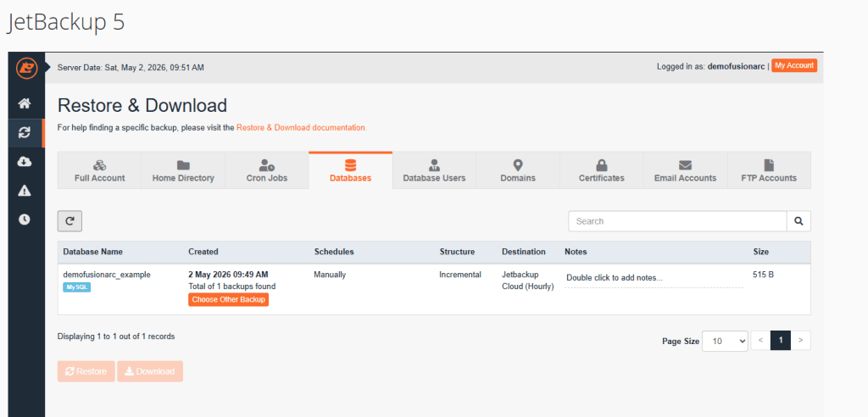The width and height of the screenshot is (868, 417).
Task: Click the 'demofusionarc' username text
Action: tap(737, 66)
